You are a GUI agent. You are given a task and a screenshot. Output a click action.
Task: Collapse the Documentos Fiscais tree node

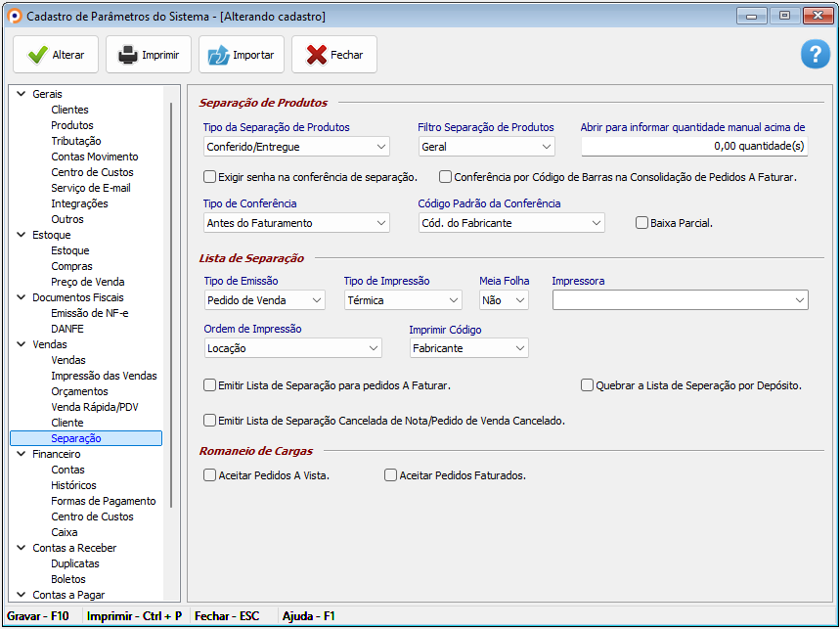[21, 297]
